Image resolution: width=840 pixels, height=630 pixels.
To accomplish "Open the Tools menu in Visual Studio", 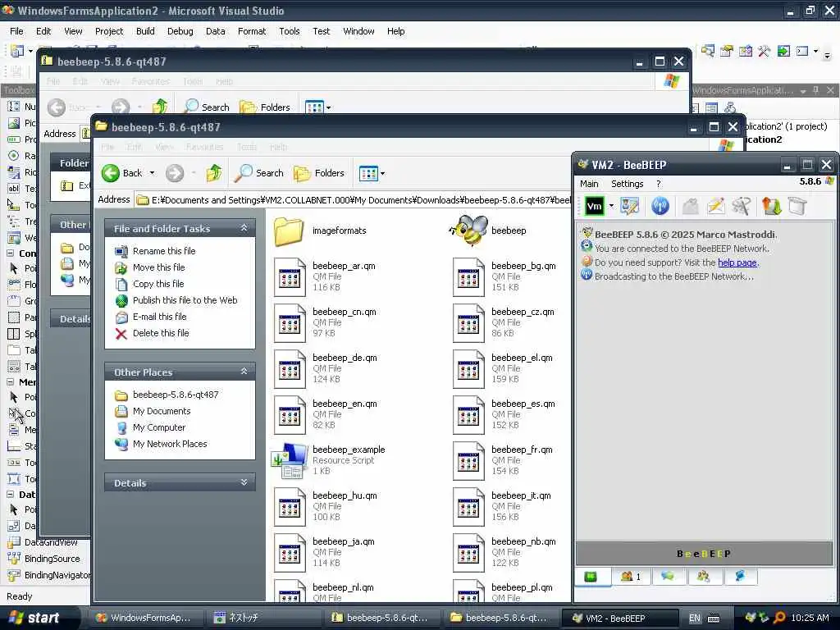I will coord(290,31).
